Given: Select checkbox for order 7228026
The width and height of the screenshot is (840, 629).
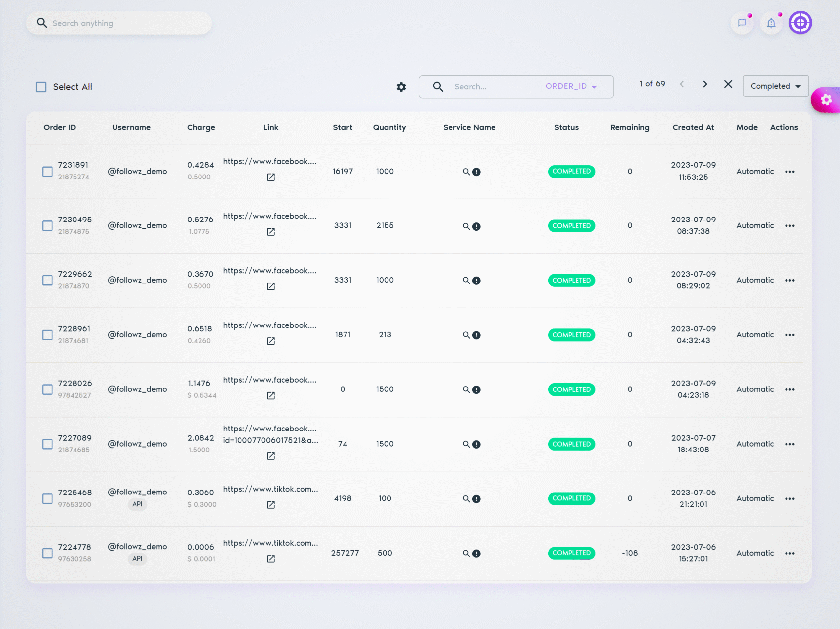Looking at the screenshot, I should point(48,389).
